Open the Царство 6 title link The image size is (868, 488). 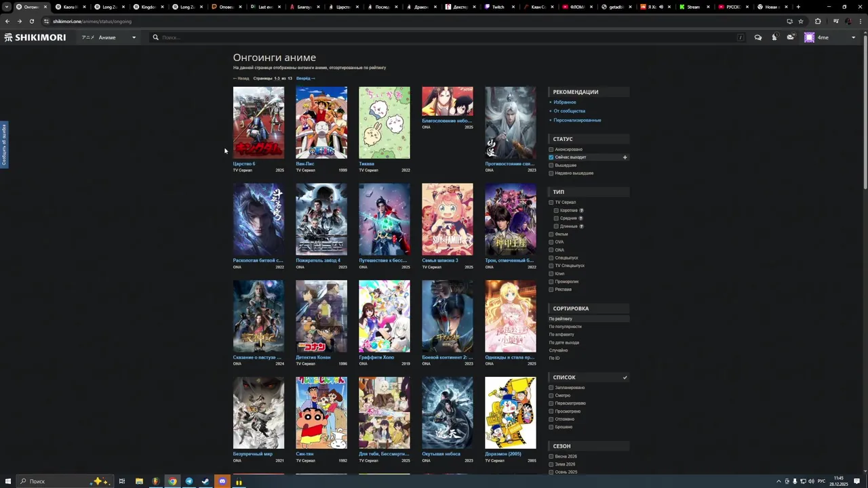click(x=244, y=164)
